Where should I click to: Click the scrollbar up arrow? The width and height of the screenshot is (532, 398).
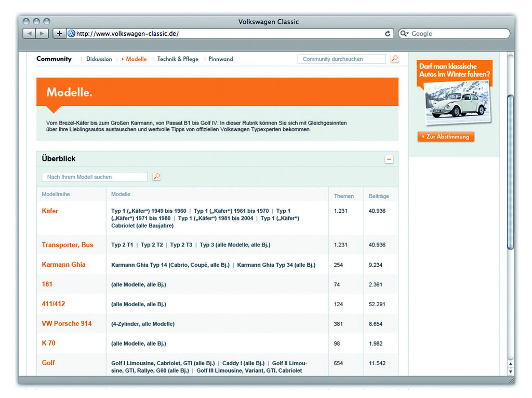pyautogui.click(x=510, y=364)
